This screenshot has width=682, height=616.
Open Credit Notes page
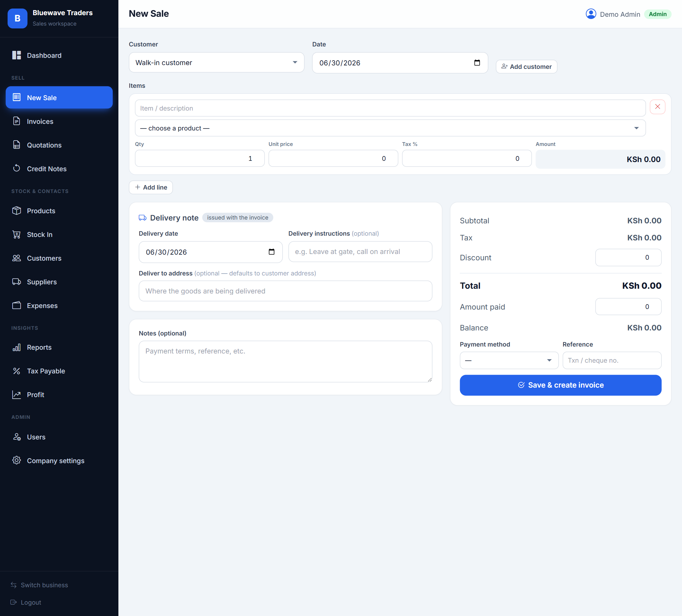(59, 169)
